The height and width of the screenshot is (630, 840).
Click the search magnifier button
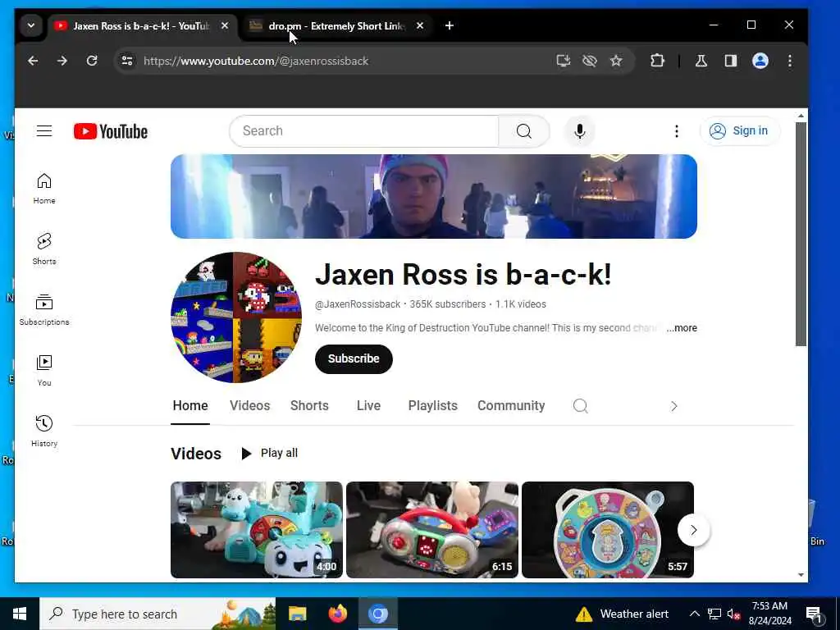click(x=524, y=130)
